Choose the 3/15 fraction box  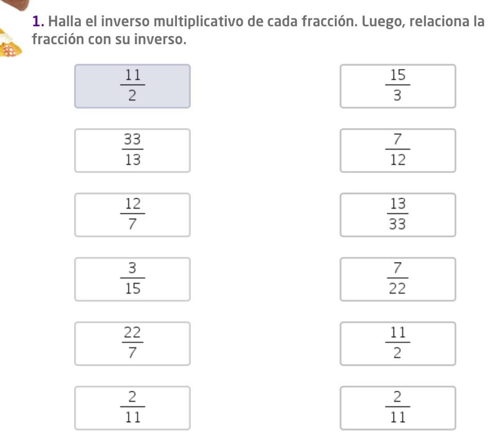[x=132, y=279]
